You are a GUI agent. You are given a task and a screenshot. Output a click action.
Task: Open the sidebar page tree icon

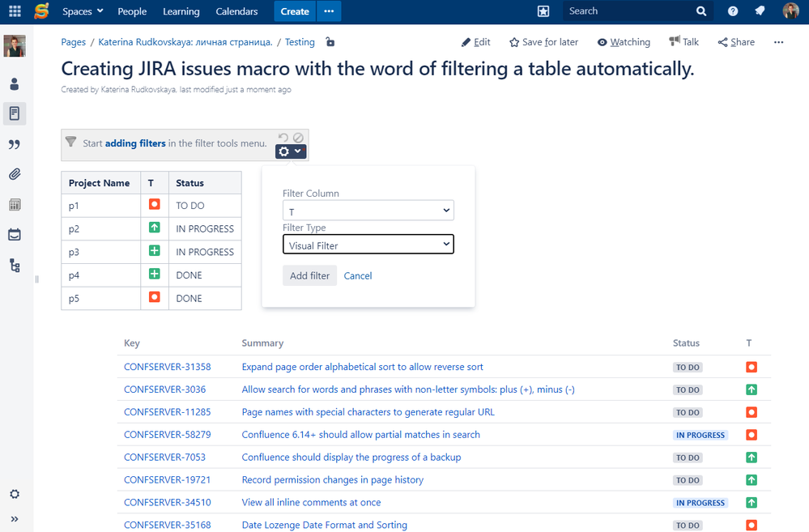point(15,266)
